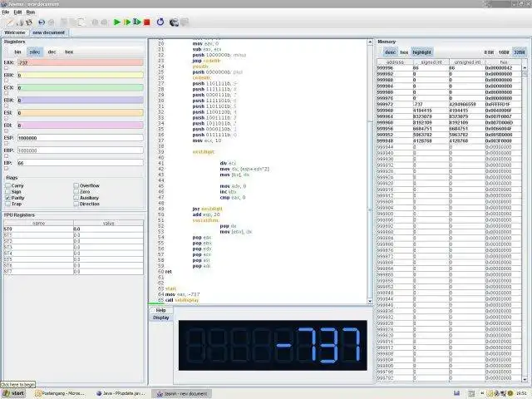Click the second toolbar icon after pencil
This screenshot has width=532, height=399.
[20, 22]
